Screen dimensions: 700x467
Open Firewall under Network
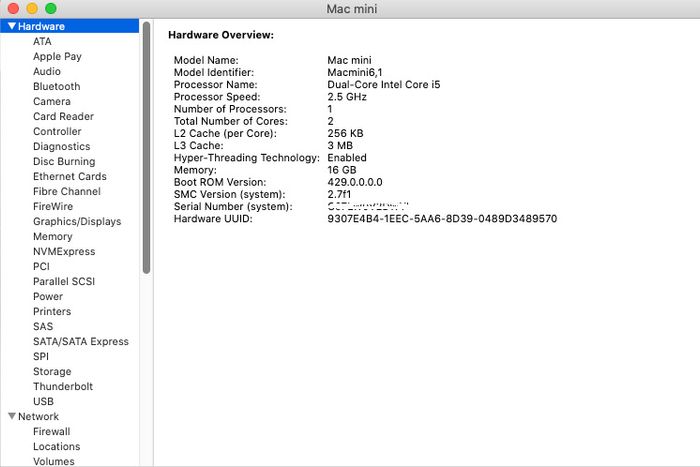coord(52,431)
